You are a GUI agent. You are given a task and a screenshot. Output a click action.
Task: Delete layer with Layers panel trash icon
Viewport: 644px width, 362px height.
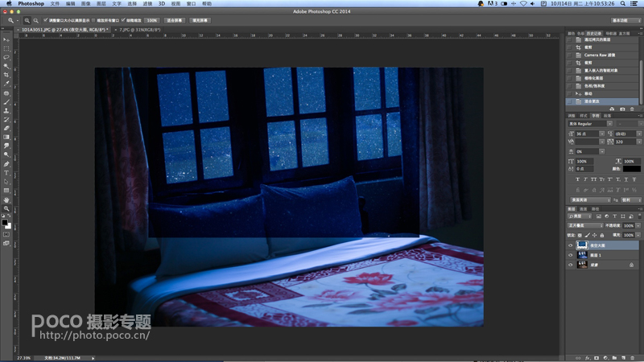(x=633, y=358)
